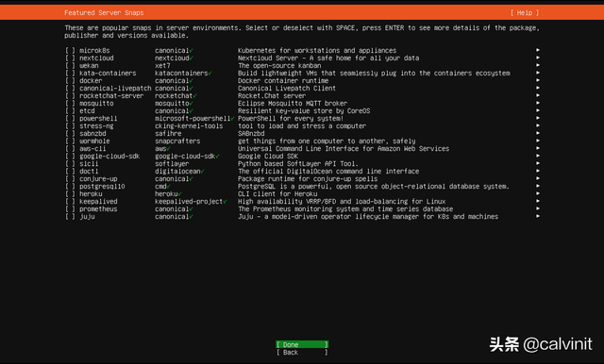The width and height of the screenshot is (604, 364).
Task: Open details arrow for etcd row
Action: click(x=538, y=110)
